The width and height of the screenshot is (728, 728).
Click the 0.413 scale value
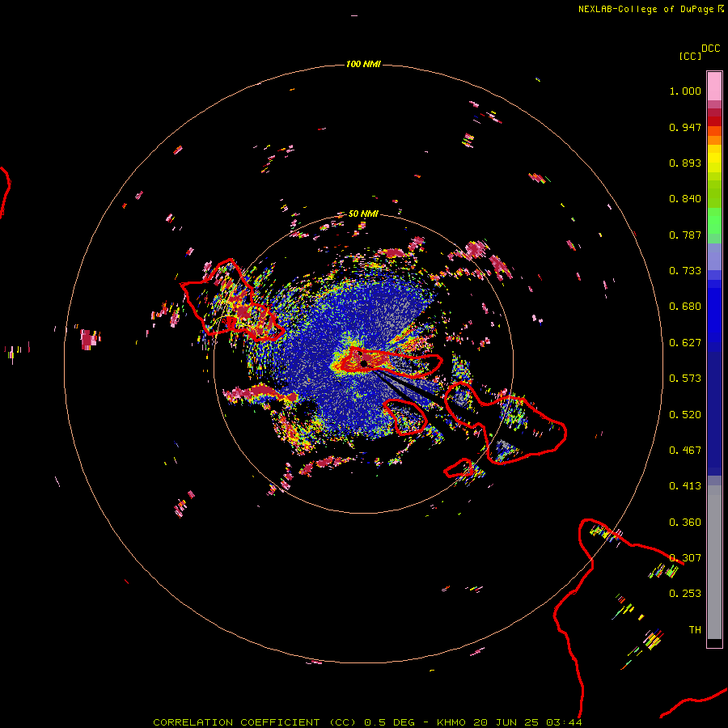click(685, 486)
